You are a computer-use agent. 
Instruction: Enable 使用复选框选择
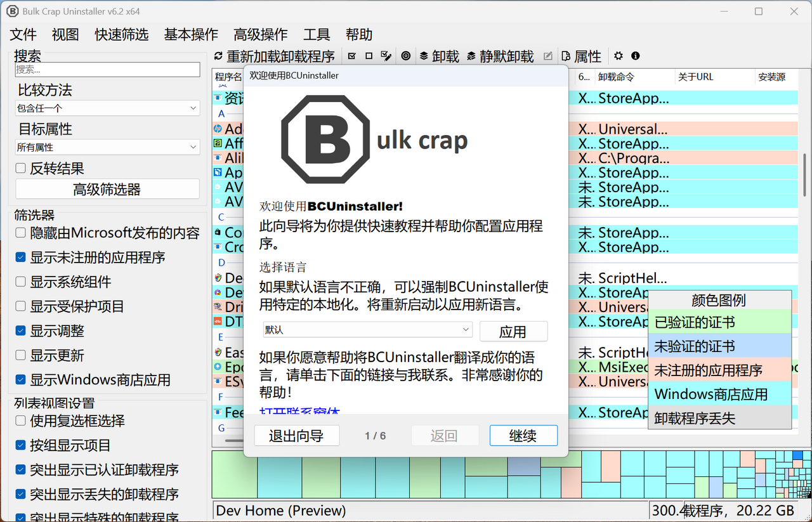(21, 421)
